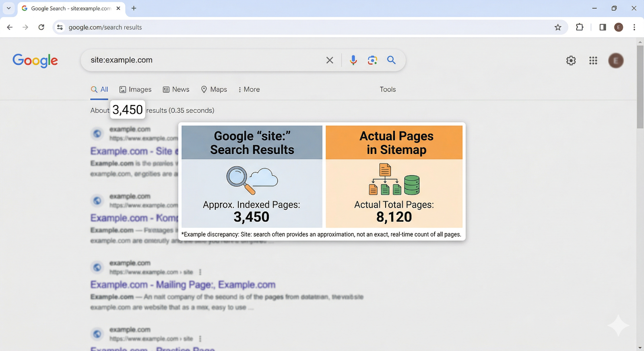The height and width of the screenshot is (351, 644).
Task: Open a new browser tab
Action: coord(134,8)
